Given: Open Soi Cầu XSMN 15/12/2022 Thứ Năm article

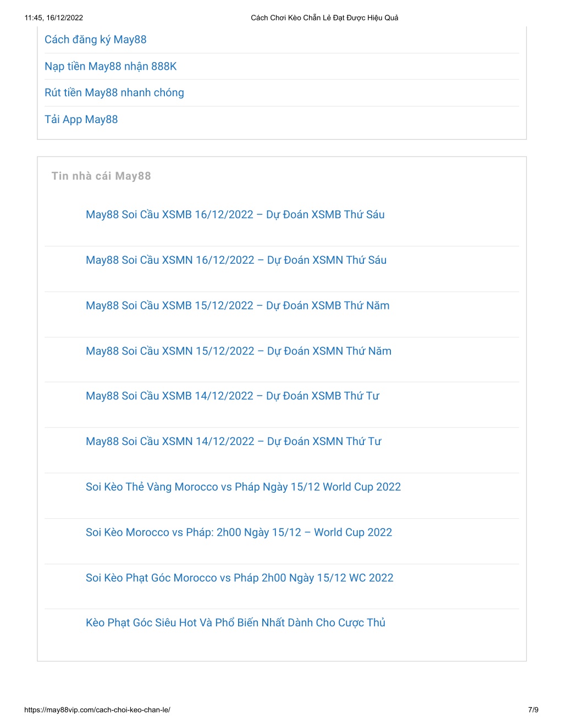Looking at the screenshot, I should (x=239, y=351).
